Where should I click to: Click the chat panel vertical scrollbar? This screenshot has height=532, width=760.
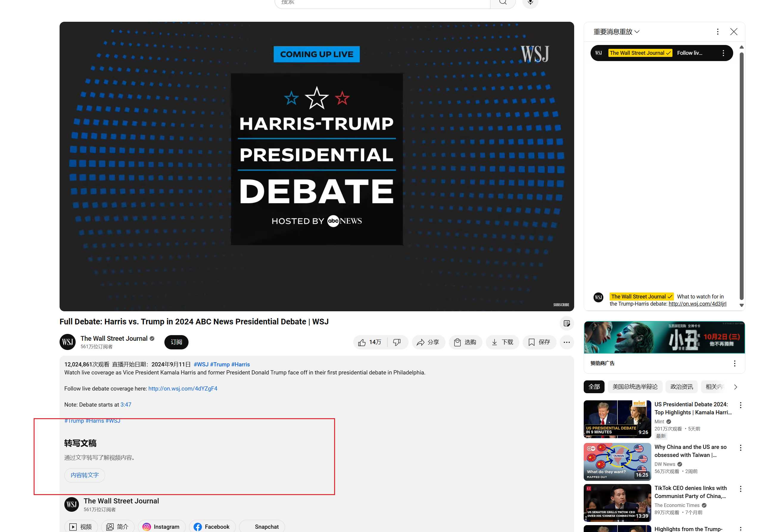[x=742, y=175]
